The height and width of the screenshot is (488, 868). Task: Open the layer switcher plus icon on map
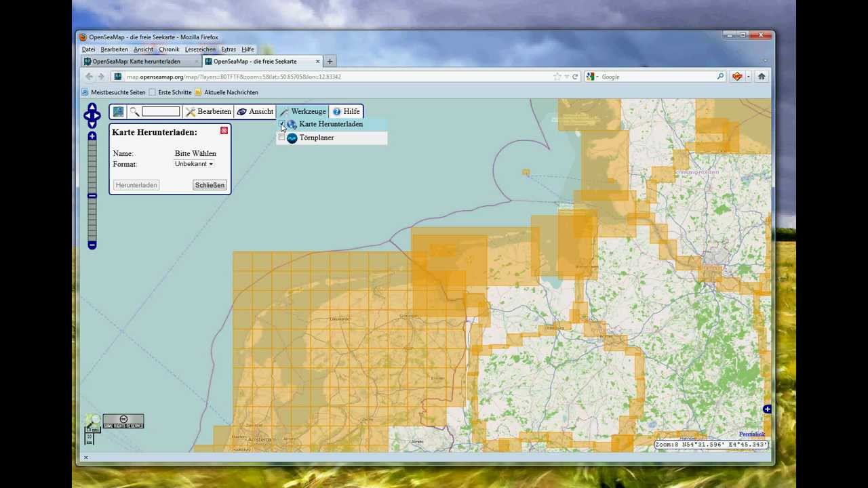(767, 409)
